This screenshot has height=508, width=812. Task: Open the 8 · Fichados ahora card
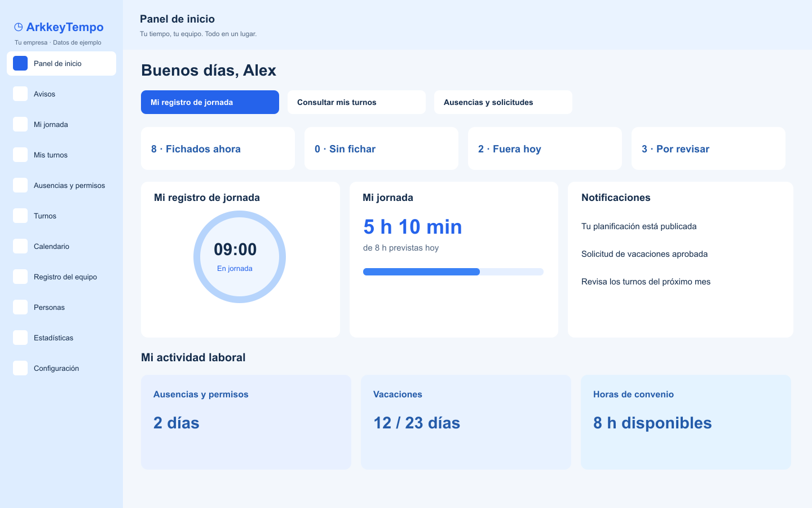[x=218, y=148]
